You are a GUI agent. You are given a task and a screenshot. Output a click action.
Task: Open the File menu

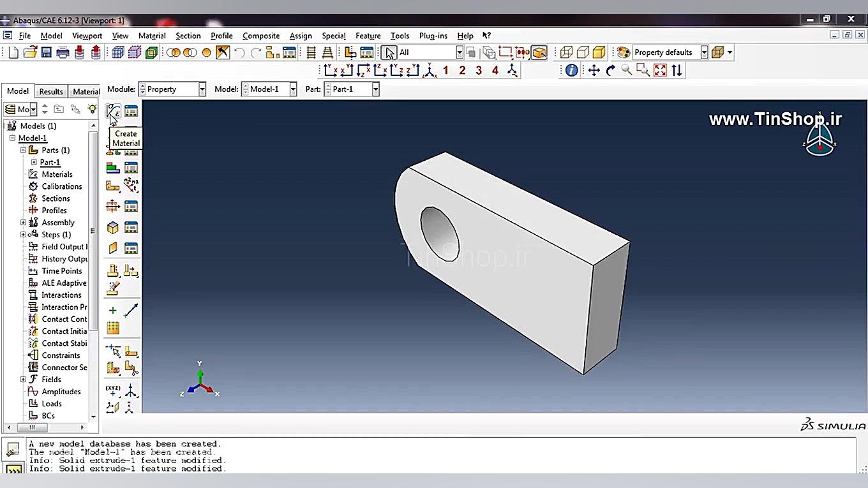point(25,36)
